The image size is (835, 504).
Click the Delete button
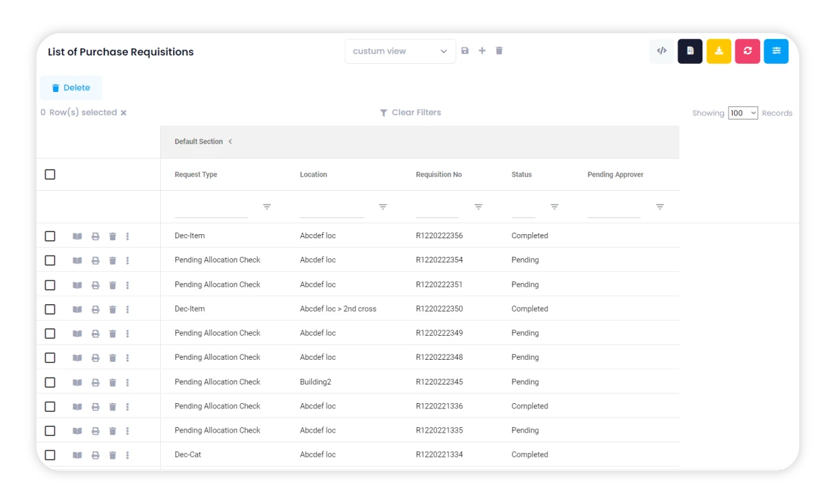(71, 87)
